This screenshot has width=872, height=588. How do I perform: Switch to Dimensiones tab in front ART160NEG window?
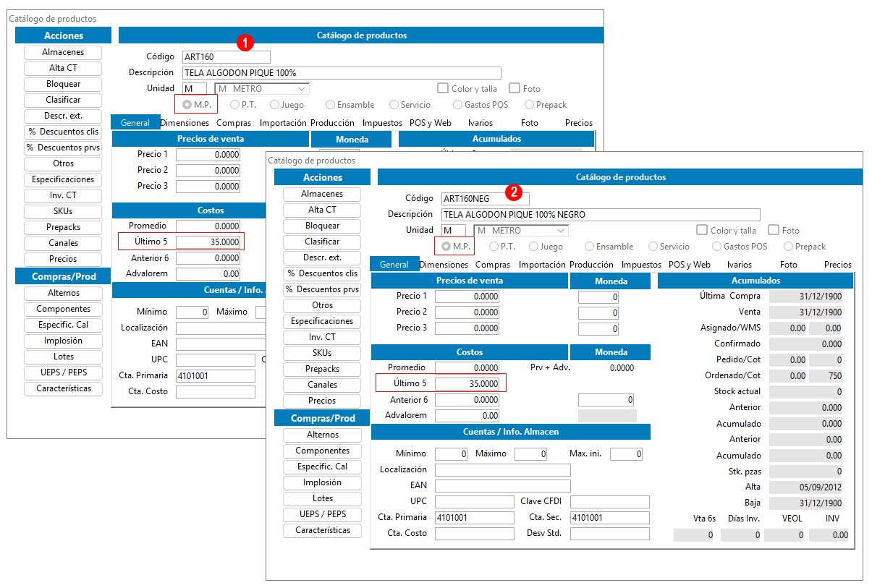[x=444, y=265]
